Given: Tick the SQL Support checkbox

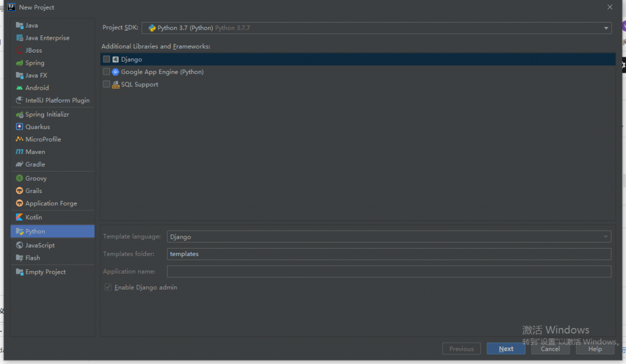Looking at the screenshot, I should (106, 84).
